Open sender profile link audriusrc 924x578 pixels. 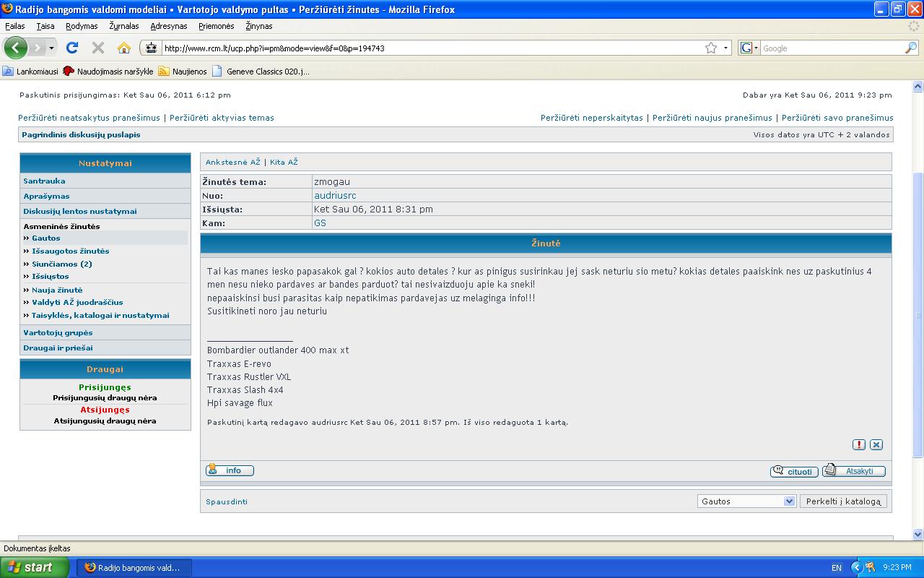(x=335, y=196)
